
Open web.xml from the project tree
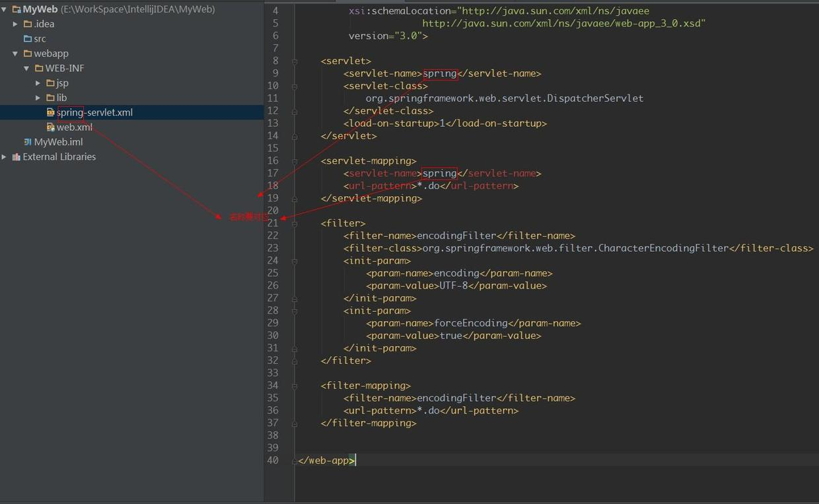click(75, 127)
